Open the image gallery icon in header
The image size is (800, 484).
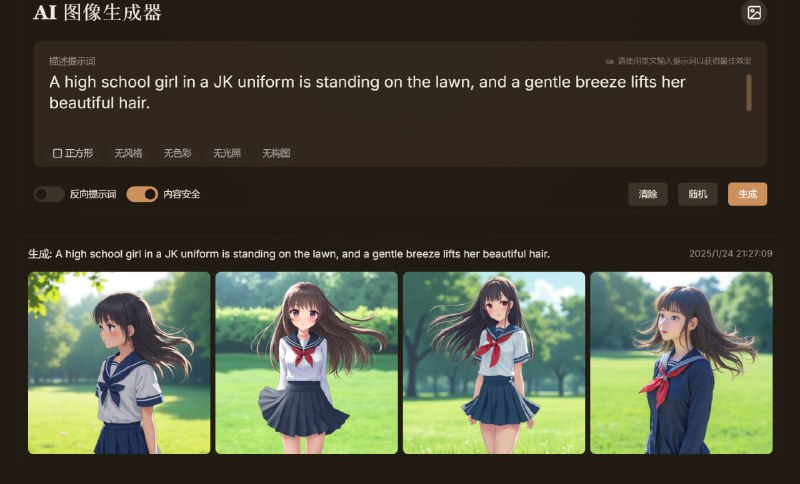point(754,13)
